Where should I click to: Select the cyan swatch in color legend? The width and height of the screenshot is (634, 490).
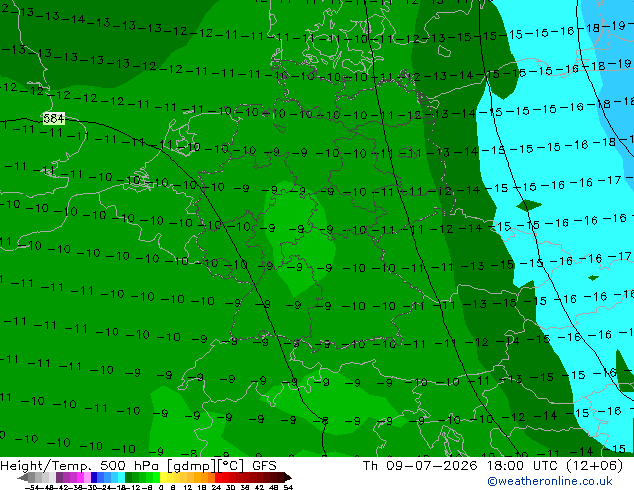pos(121,477)
